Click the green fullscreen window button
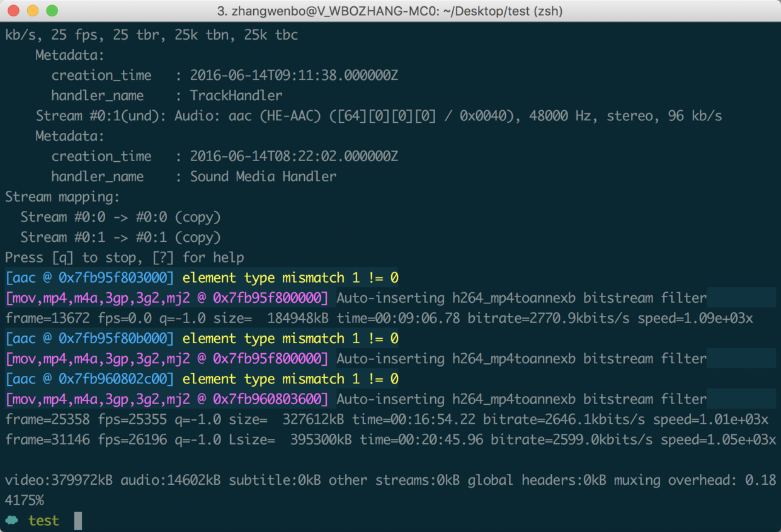Viewport: 781px width, 532px height. pos(52,11)
